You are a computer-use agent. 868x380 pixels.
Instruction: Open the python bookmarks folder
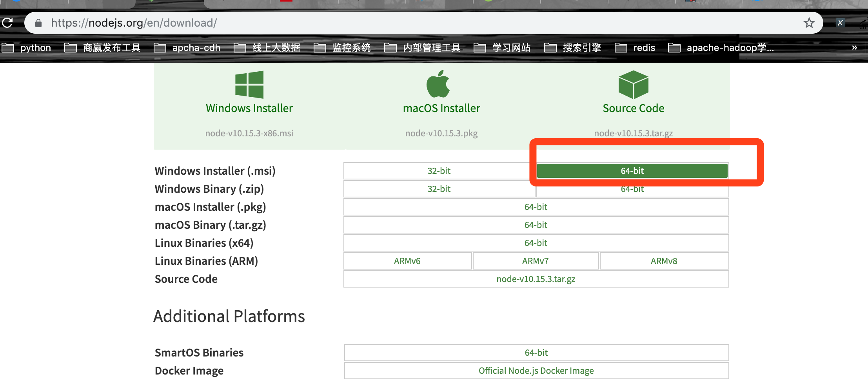click(27, 48)
